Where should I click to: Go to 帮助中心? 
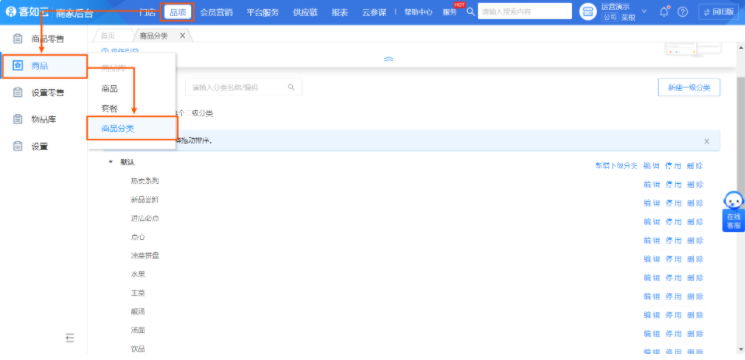[418, 12]
